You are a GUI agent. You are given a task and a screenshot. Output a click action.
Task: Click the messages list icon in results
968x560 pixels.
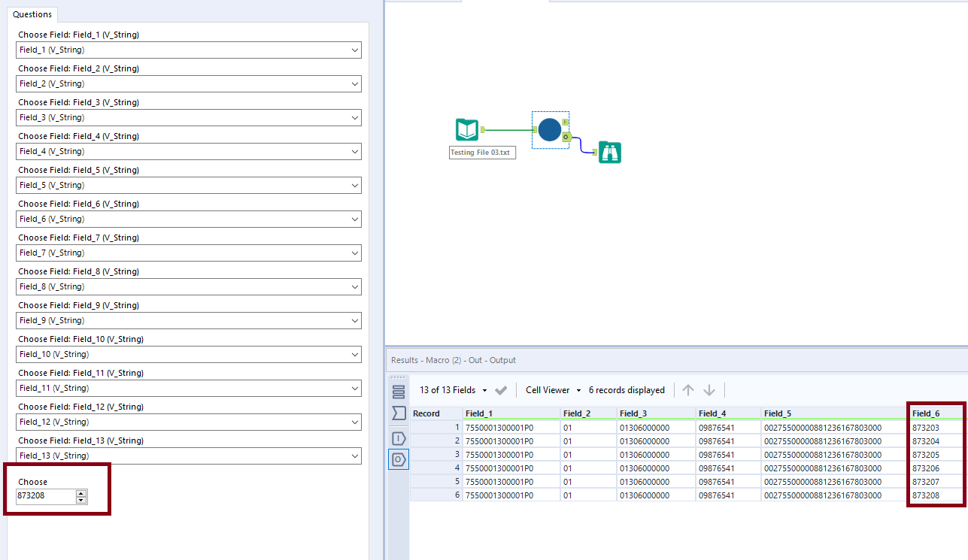coord(399,391)
